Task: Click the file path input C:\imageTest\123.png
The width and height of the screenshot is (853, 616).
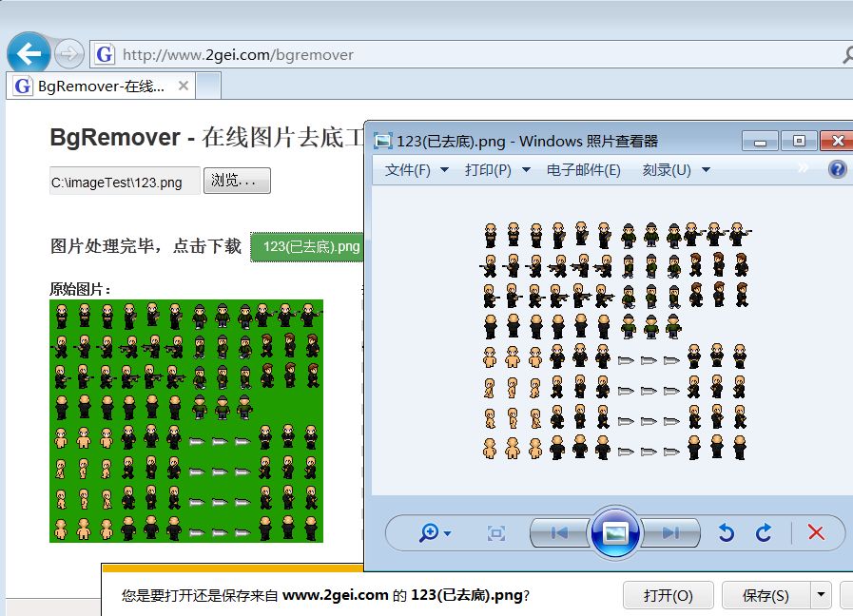Action: pos(125,182)
